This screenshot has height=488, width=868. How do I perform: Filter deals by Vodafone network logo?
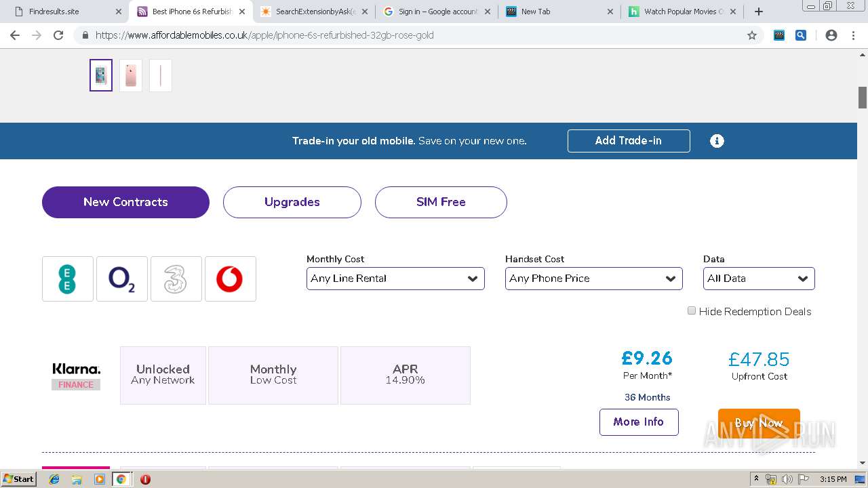click(x=230, y=279)
